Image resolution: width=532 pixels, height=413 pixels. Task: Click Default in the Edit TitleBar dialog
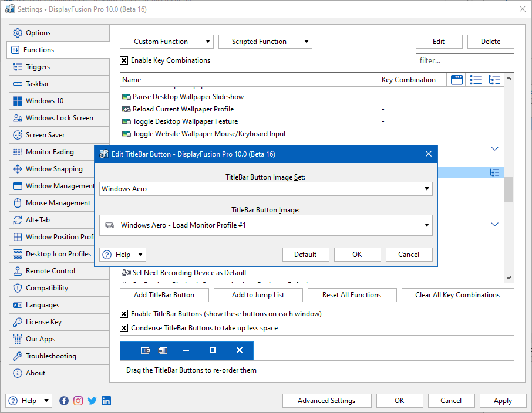point(306,255)
